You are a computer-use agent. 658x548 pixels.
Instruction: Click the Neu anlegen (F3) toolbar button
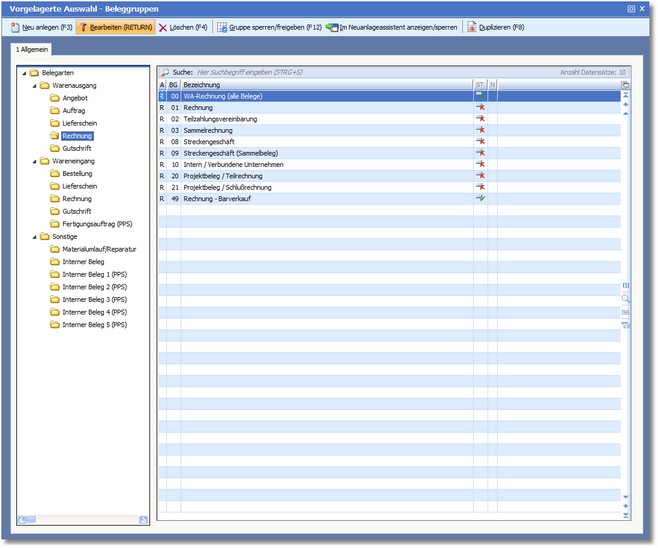coord(41,27)
